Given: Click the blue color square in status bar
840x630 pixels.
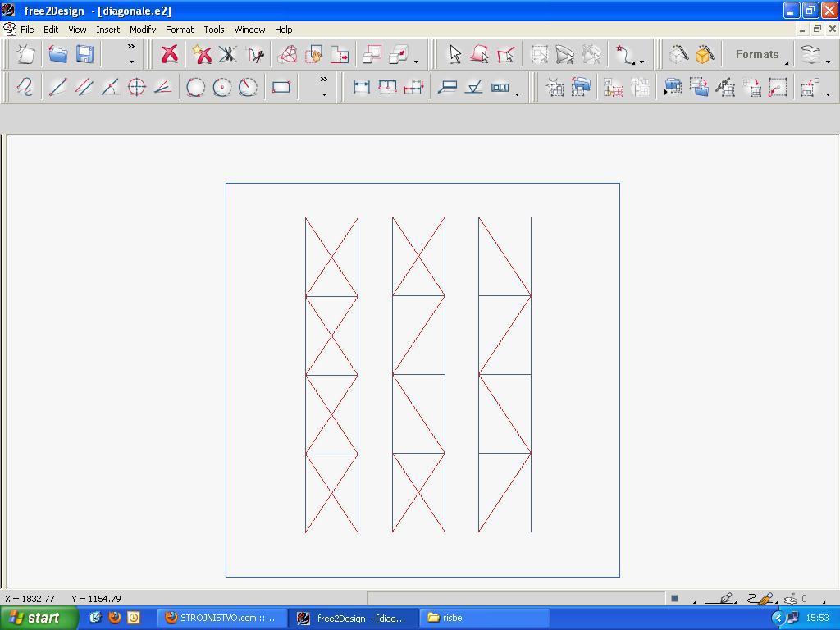Looking at the screenshot, I should pos(674,598).
